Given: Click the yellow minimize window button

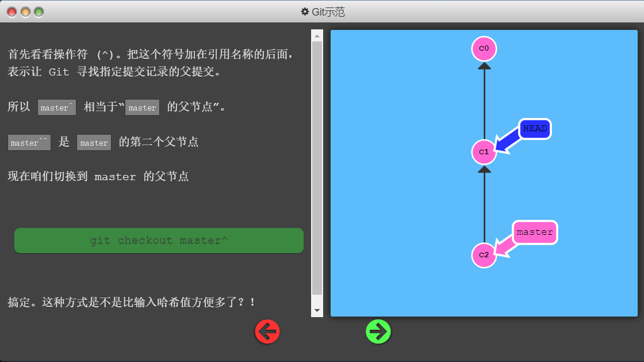Looking at the screenshot, I should tap(25, 12).
